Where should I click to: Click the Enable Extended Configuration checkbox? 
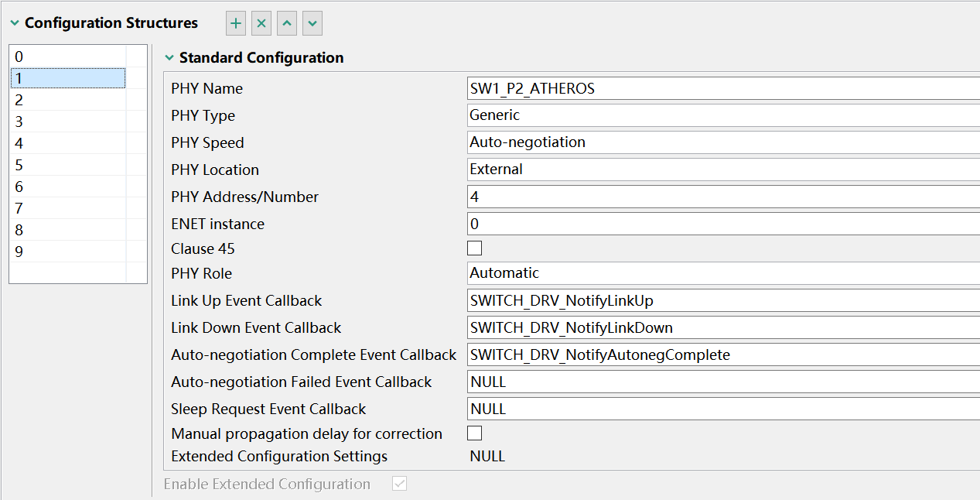coord(399,484)
